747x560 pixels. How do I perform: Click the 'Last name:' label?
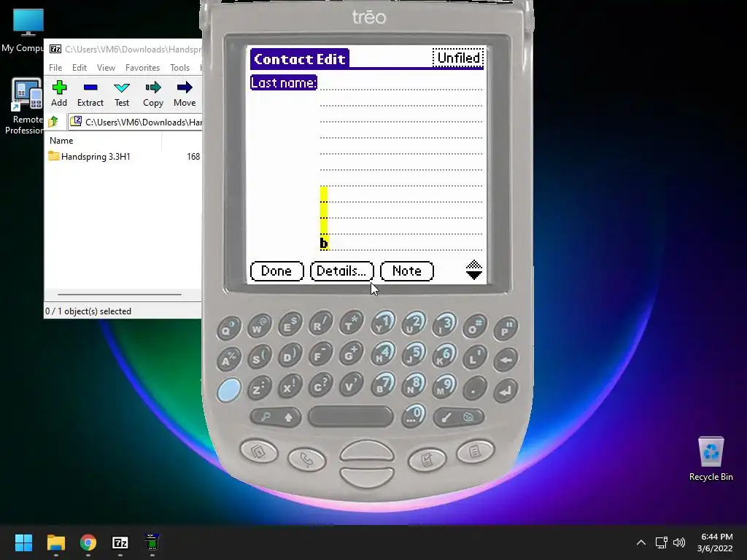284,83
